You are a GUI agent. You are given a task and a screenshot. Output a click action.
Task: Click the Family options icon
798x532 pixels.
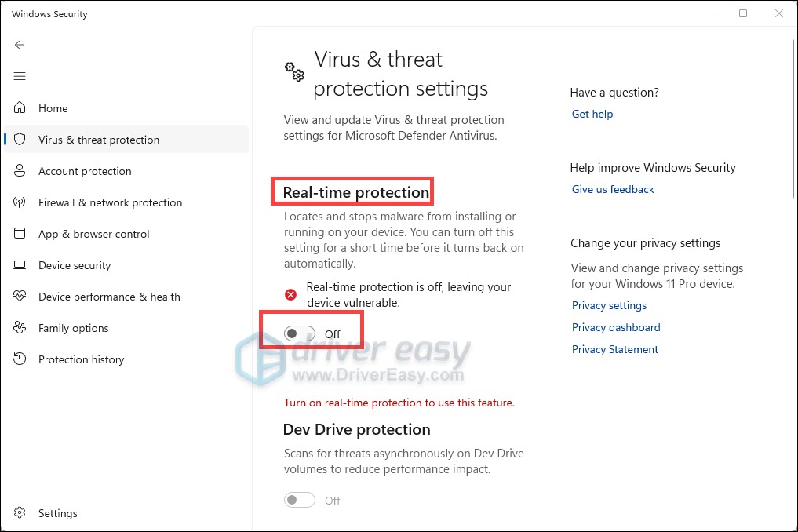[x=20, y=328]
